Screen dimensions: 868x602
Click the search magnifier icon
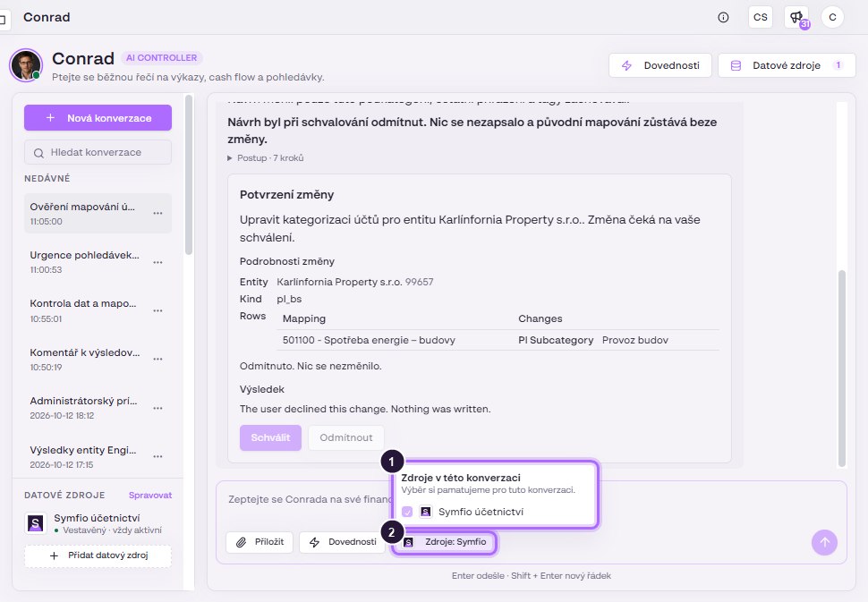point(38,153)
